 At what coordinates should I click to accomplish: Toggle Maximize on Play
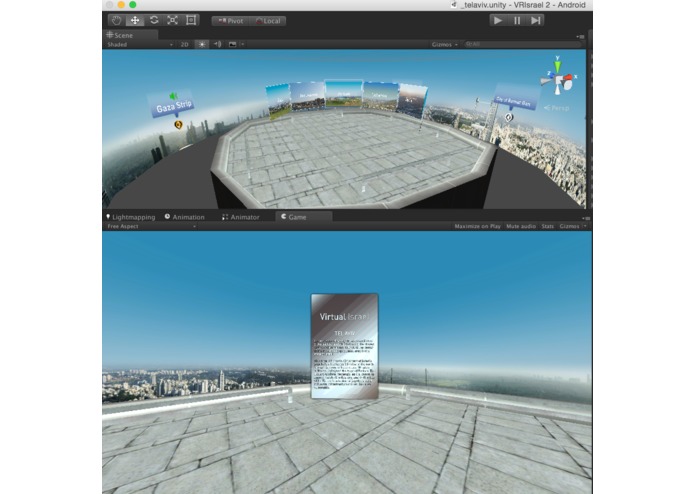pos(477,226)
